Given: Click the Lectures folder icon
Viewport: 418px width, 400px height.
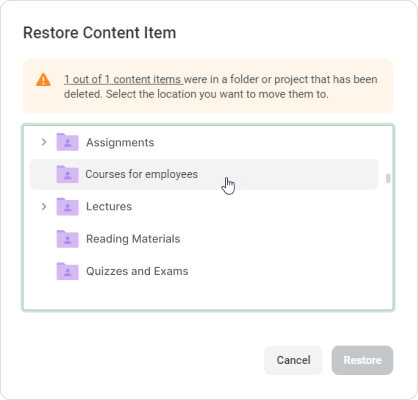Looking at the screenshot, I should coord(67,207).
